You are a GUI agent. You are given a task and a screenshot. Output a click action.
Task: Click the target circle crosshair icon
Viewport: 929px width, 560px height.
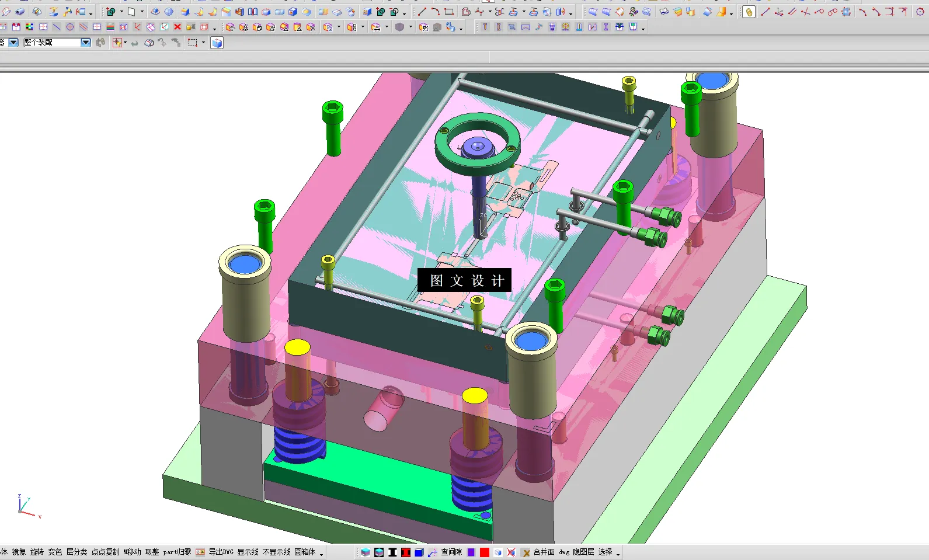(x=70, y=27)
